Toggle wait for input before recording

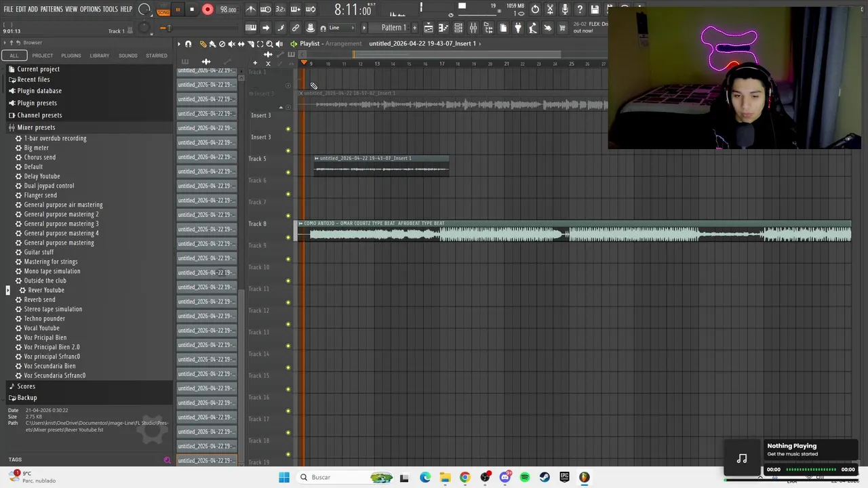coord(266,9)
